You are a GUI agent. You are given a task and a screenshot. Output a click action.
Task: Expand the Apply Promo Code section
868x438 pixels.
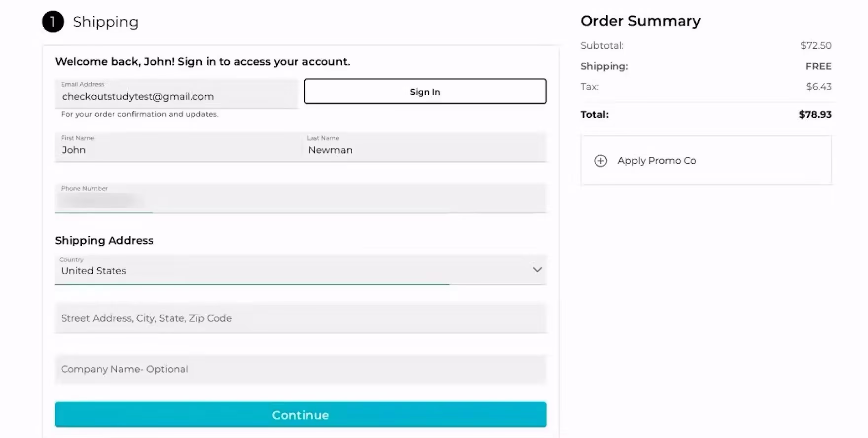(x=656, y=161)
